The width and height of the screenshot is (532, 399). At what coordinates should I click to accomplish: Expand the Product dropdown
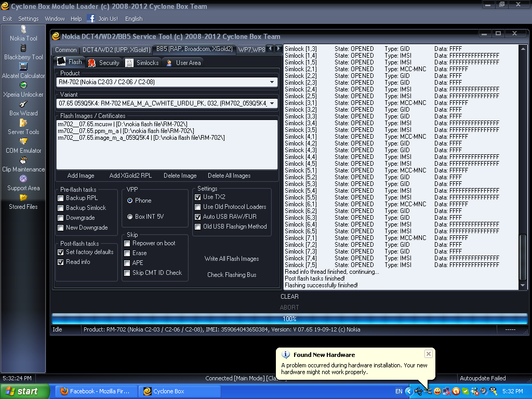coord(272,82)
